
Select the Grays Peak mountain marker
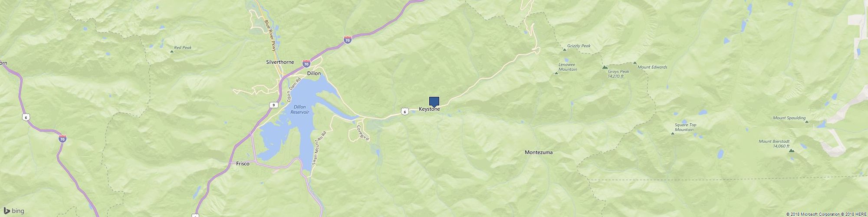[604, 67]
